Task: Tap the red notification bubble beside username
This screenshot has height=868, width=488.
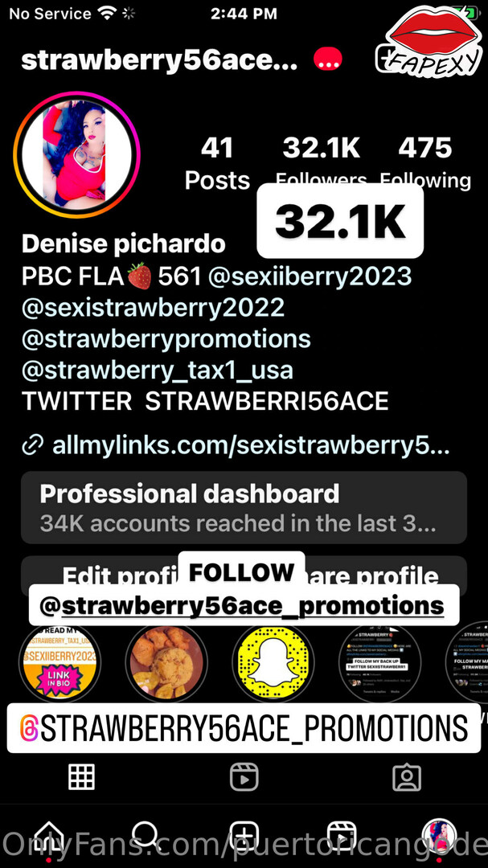Action: pyautogui.click(x=328, y=60)
